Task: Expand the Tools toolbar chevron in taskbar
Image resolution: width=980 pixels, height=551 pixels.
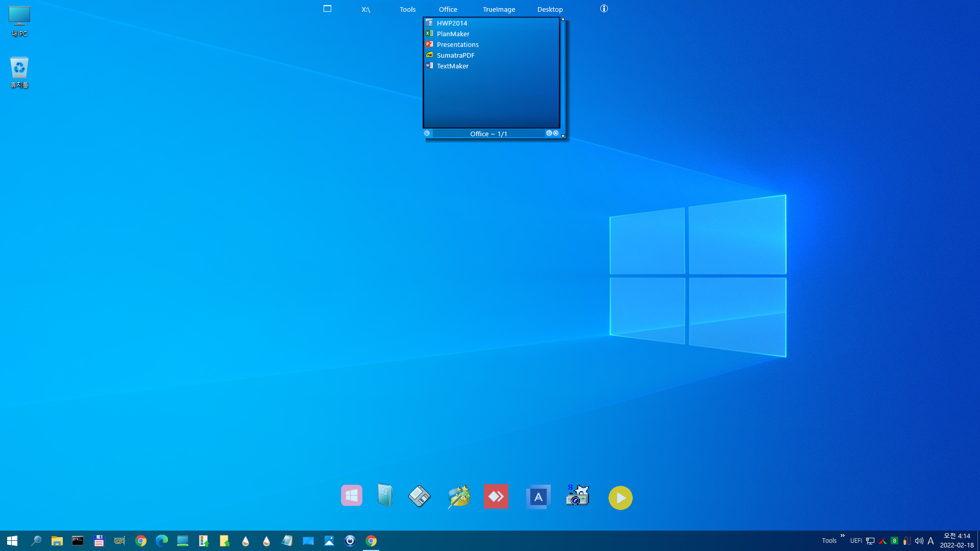Action: click(843, 536)
